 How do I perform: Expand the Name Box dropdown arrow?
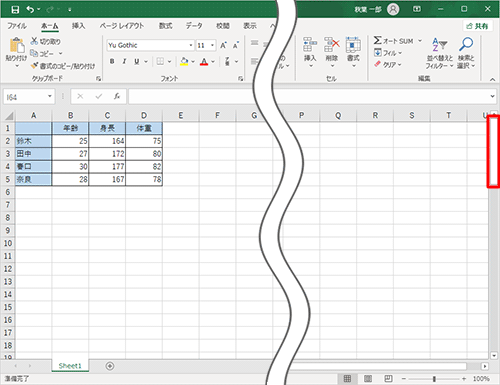coord(50,97)
